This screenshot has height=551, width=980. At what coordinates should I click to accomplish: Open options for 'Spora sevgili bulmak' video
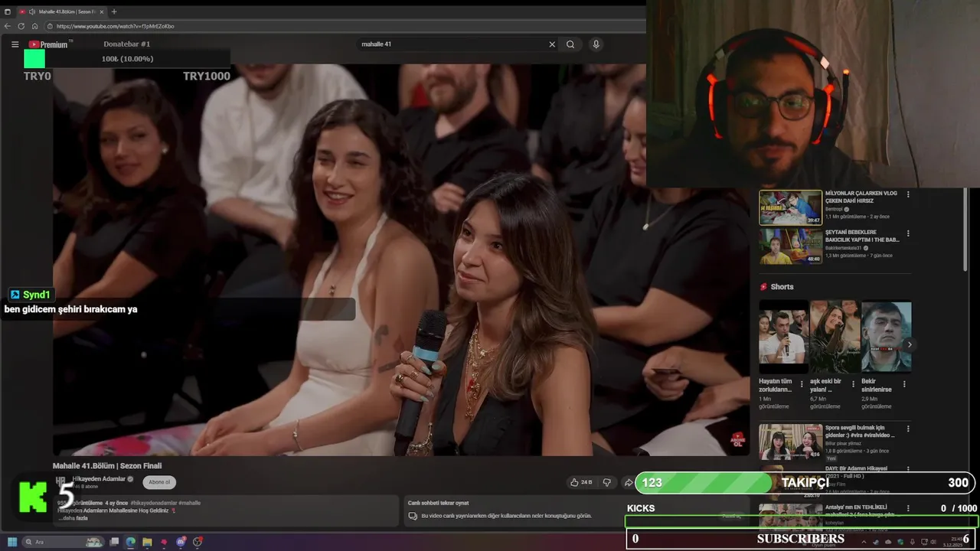coord(908,429)
